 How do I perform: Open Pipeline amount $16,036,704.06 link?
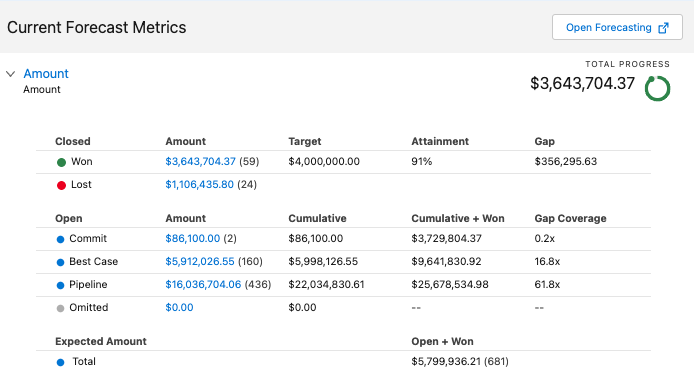[x=203, y=285]
